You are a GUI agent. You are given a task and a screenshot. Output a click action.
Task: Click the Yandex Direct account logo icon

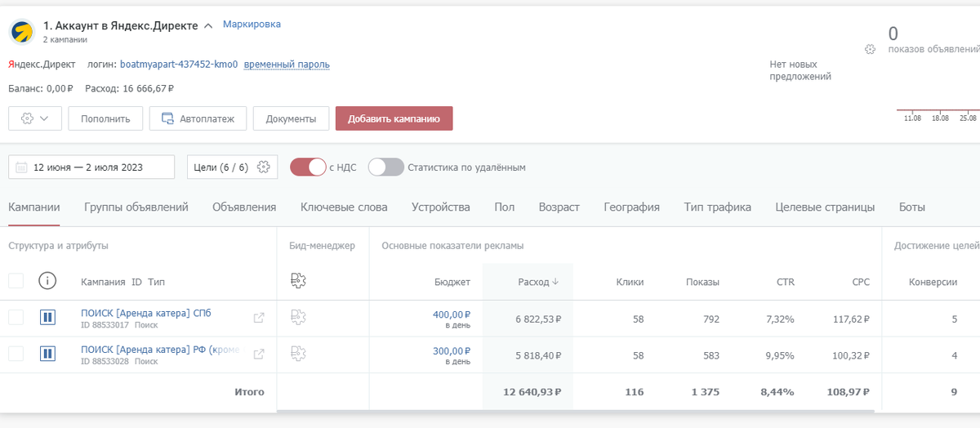[x=20, y=32]
